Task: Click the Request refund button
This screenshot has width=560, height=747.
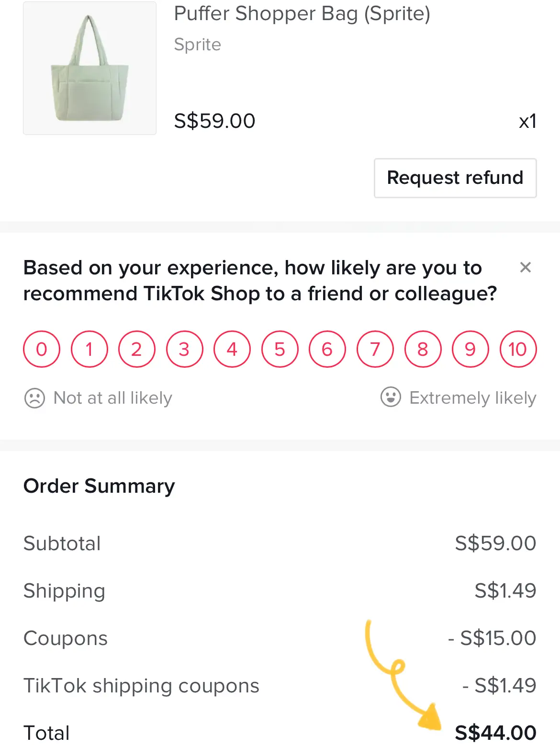Action: coord(455,178)
